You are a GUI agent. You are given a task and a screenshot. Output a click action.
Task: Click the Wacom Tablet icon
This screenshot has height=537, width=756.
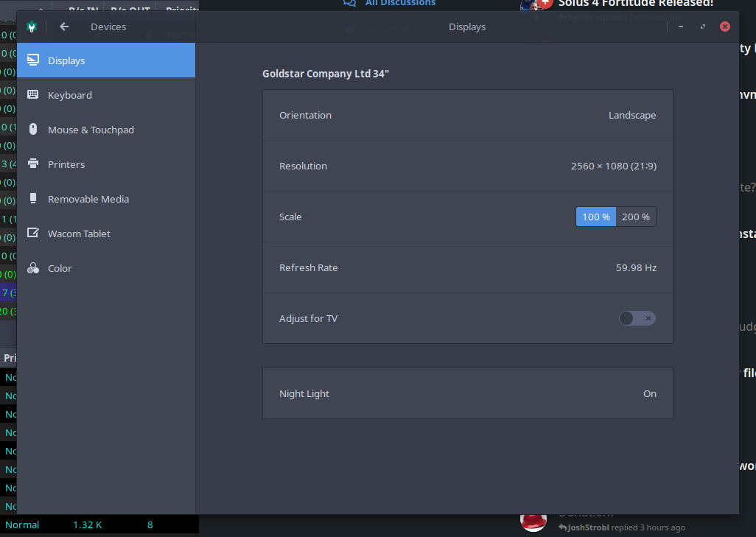33,234
